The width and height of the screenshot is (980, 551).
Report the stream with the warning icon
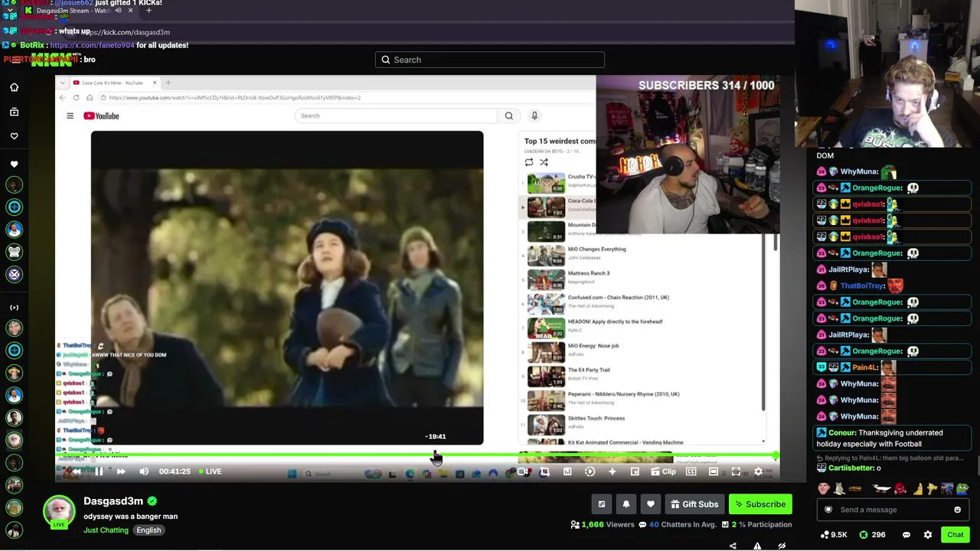pyautogui.click(x=757, y=546)
